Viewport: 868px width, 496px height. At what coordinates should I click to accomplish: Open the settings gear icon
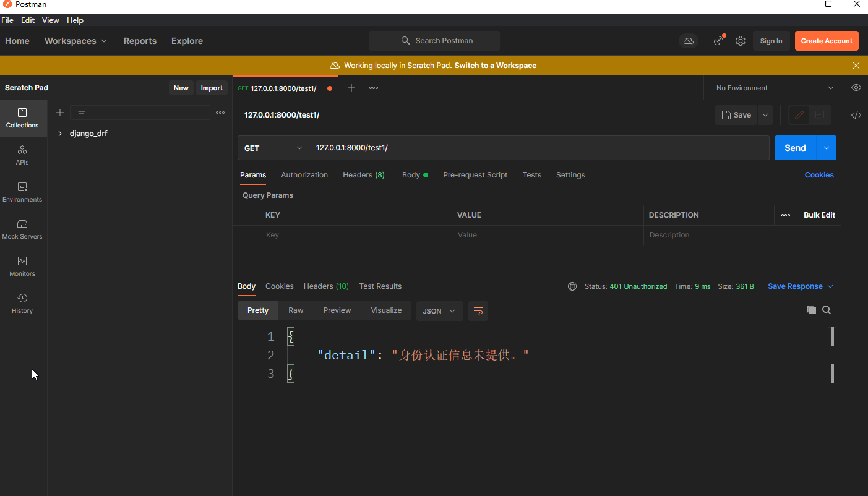click(741, 41)
